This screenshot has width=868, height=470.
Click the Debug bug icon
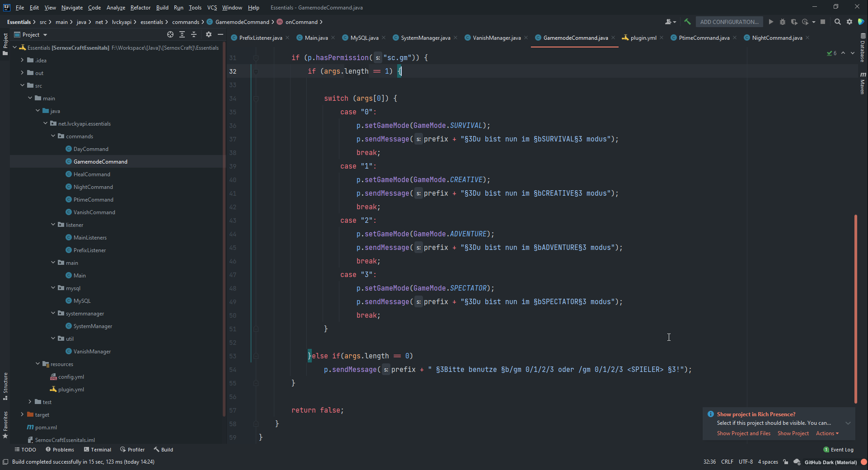click(x=783, y=22)
